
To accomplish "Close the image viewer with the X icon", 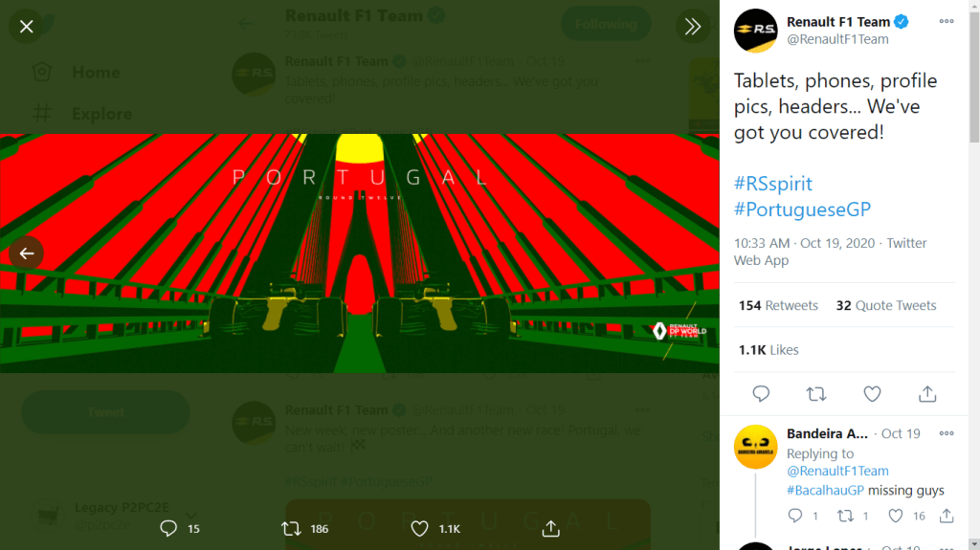I will 27,27.
